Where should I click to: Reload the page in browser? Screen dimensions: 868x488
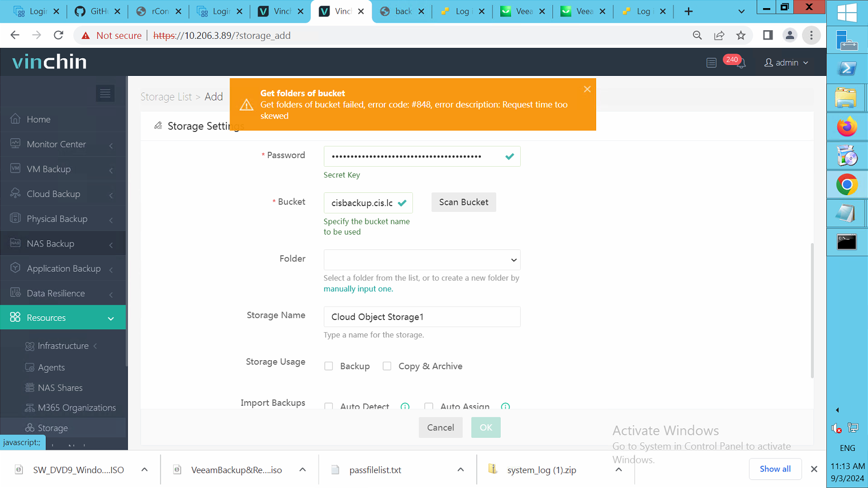point(58,35)
